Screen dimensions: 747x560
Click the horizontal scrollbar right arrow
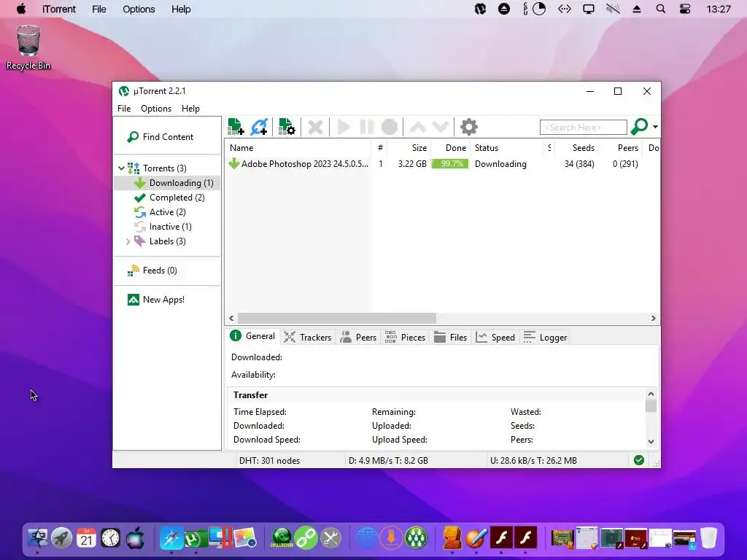(653, 318)
